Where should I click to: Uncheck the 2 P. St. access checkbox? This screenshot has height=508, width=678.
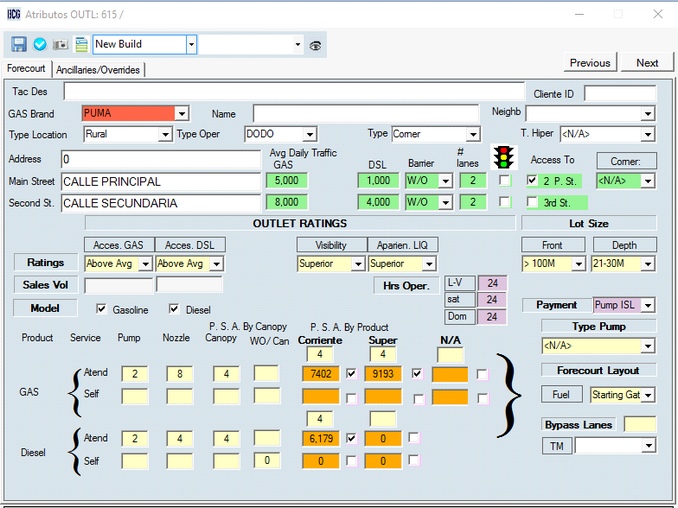pyautogui.click(x=532, y=180)
